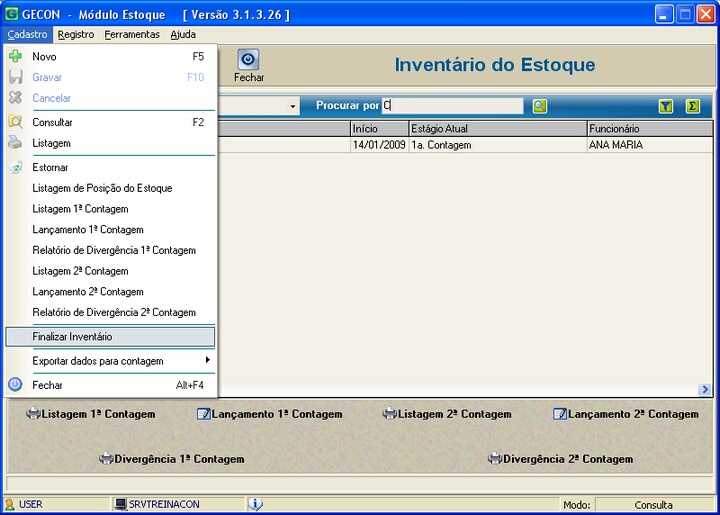Click the printer Listagem menu icon

(x=15, y=142)
